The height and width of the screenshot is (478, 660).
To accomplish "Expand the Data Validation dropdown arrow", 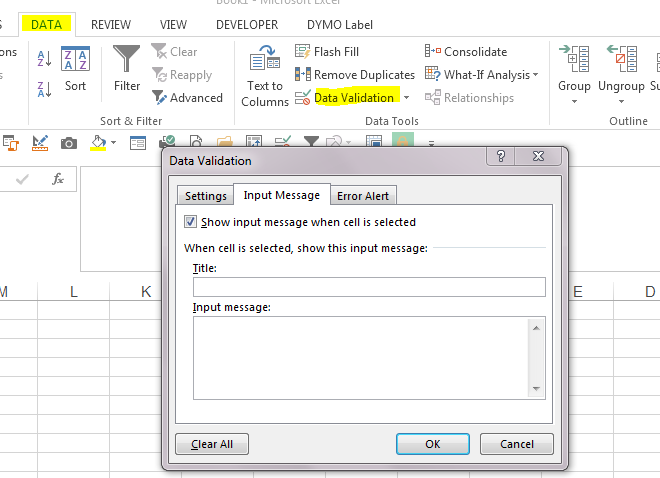I will 407,98.
